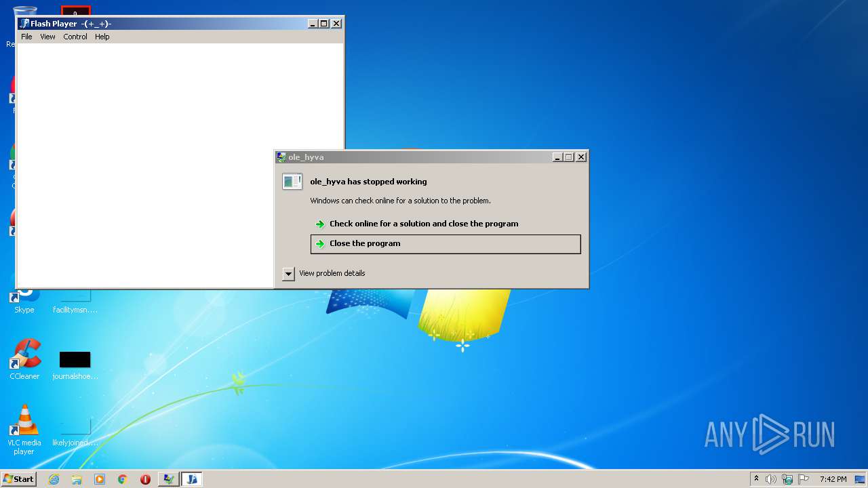Viewport: 868px width, 488px height.
Task: Select the CCleaner desktop shortcut
Action: pos(24,359)
